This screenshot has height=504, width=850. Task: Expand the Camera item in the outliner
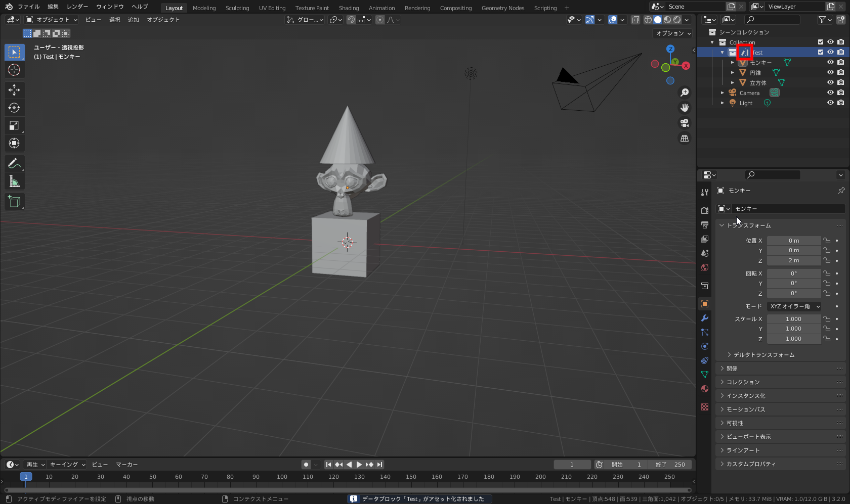[722, 93]
